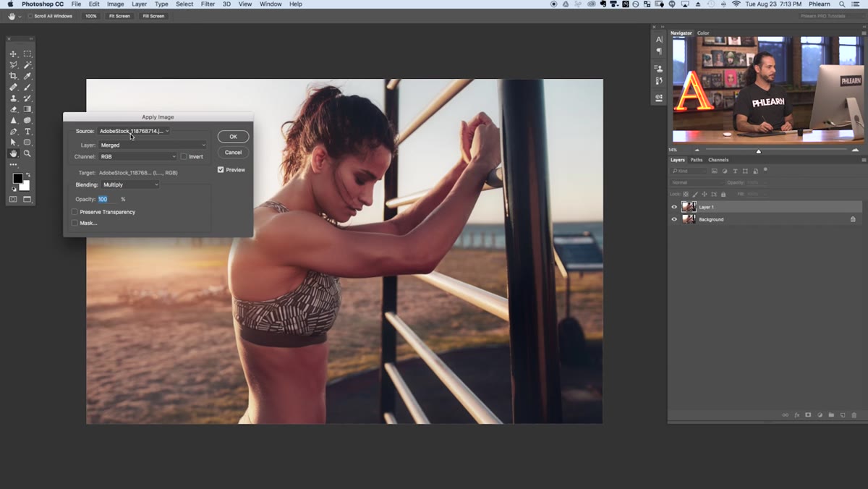Open the Hand tool preset picker arrow

(x=20, y=16)
